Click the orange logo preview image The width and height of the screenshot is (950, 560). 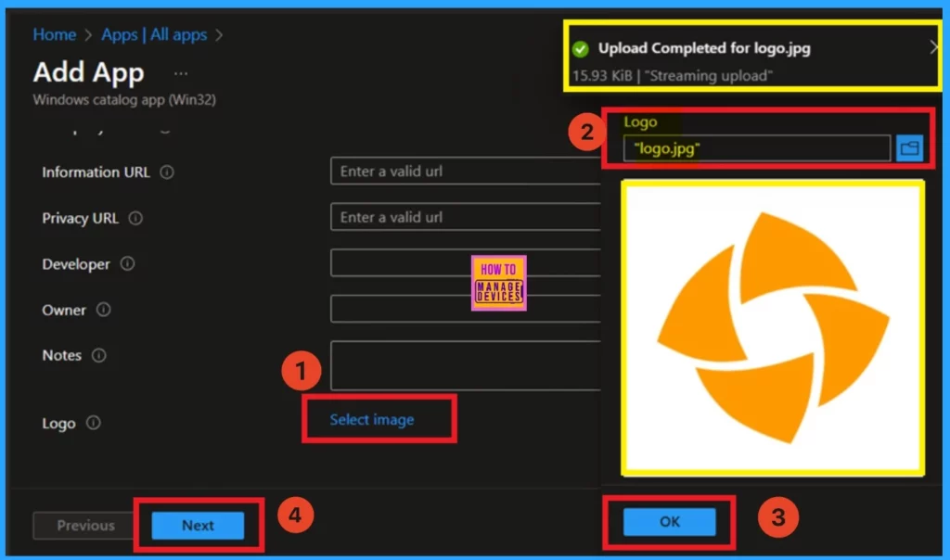773,327
